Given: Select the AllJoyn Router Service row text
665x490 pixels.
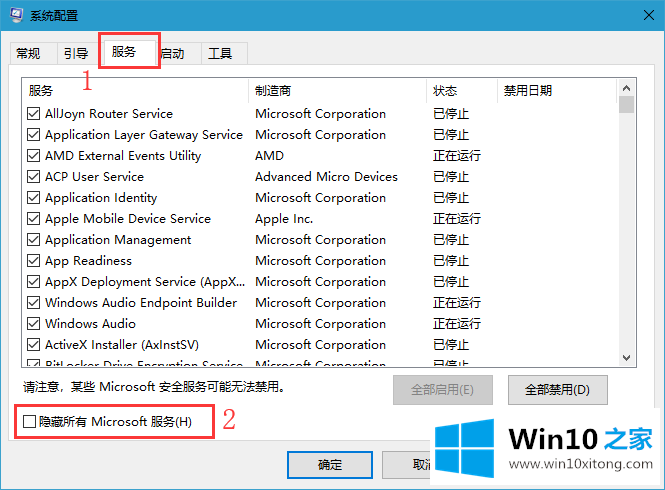Looking at the screenshot, I should [x=109, y=114].
